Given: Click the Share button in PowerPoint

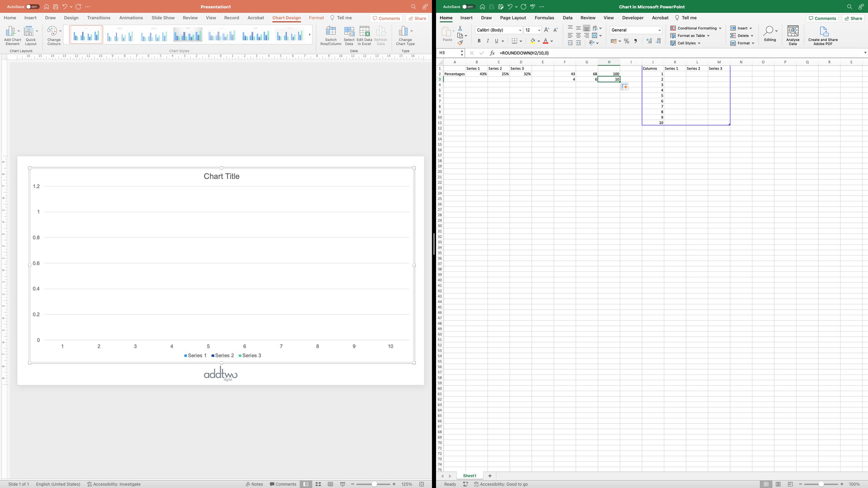Looking at the screenshot, I should pos(417,18).
